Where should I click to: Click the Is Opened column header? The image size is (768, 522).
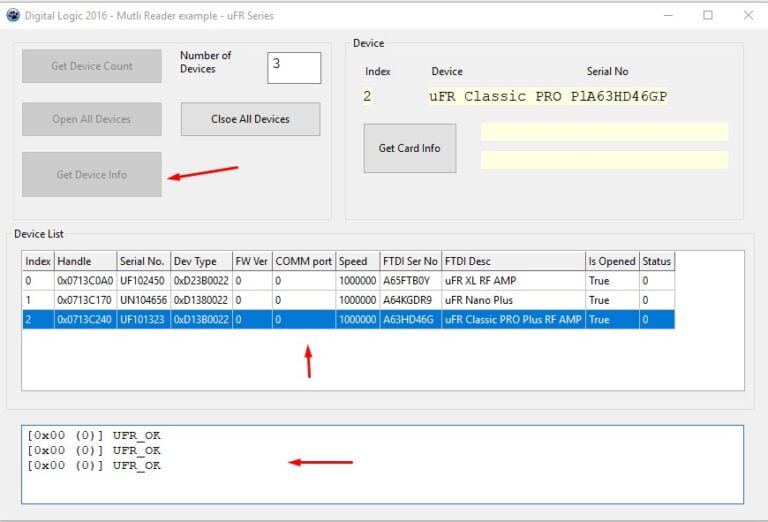[x=612, y=261]
